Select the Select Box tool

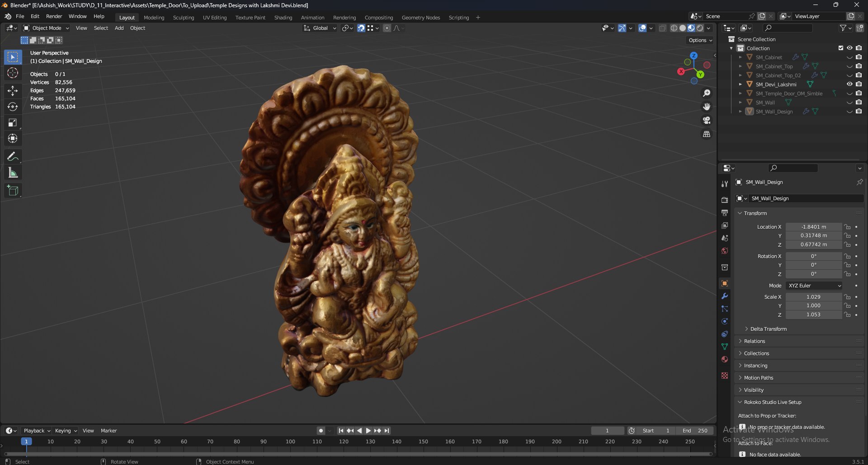(13, 57)
